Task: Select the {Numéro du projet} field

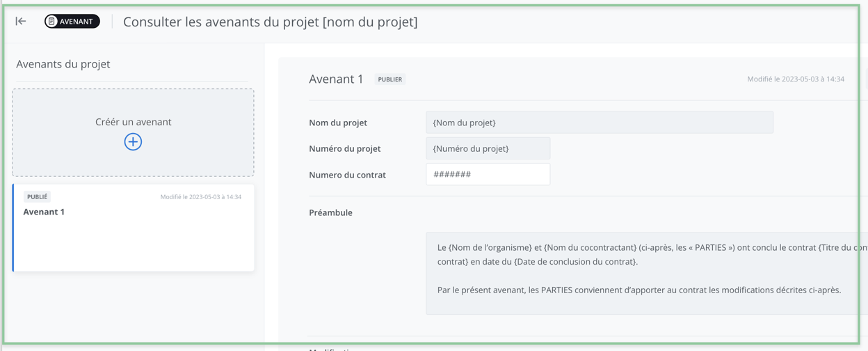Action: point(488,148)
